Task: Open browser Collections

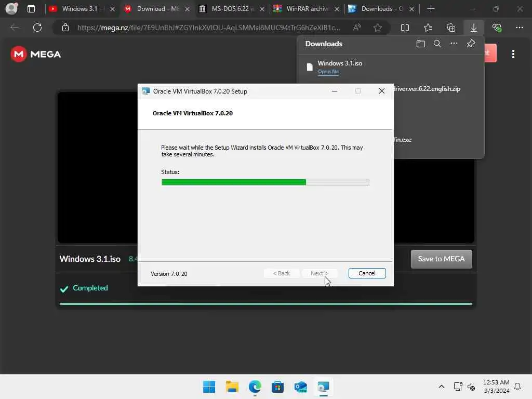Action: 451,28
